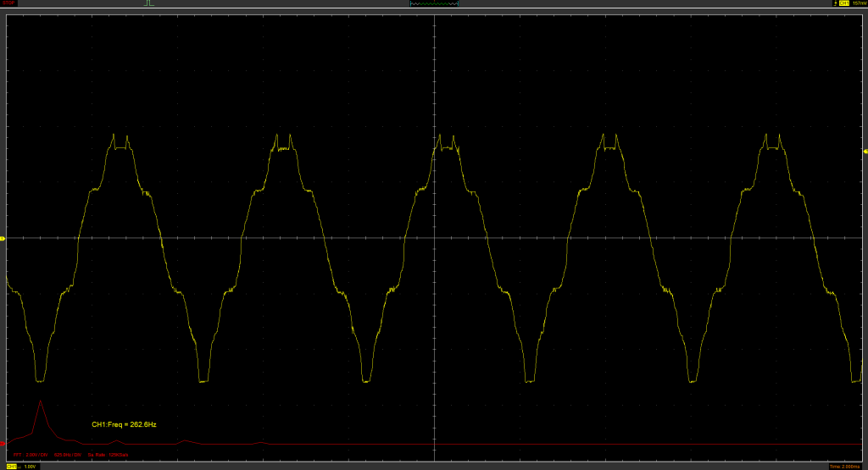Click the green trigger position pulse marker
868x470 pixels.
[x=148, y=3]
